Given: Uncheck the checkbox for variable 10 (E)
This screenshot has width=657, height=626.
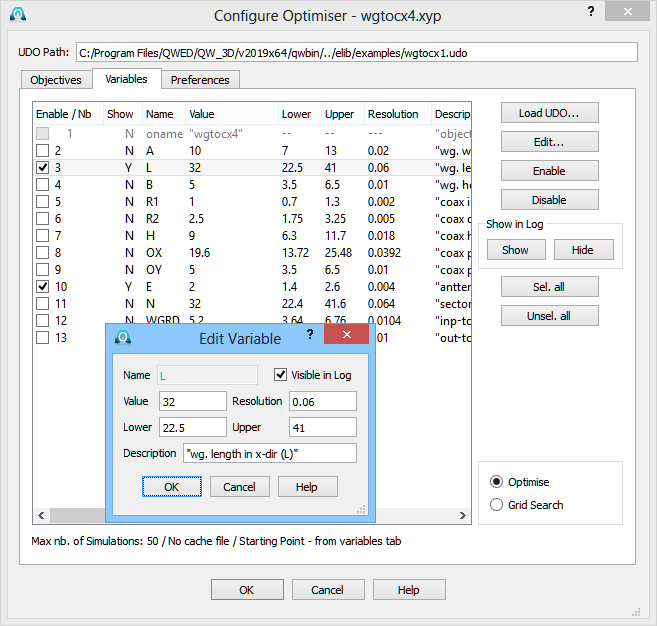Looking at the screenshot, I should [42, 287].
